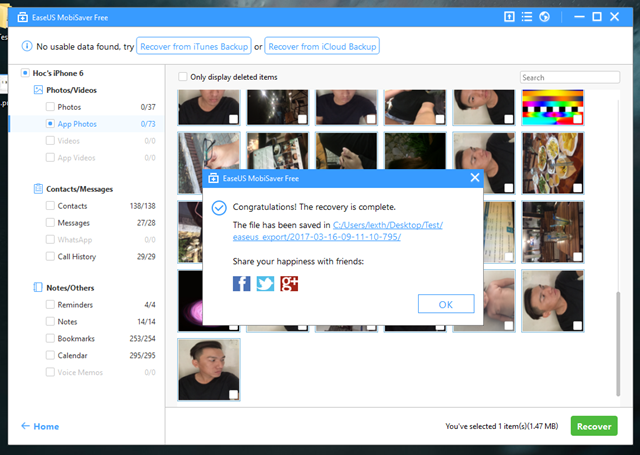
Task: Toggle the App Photos checkbox
Action: 50,124
